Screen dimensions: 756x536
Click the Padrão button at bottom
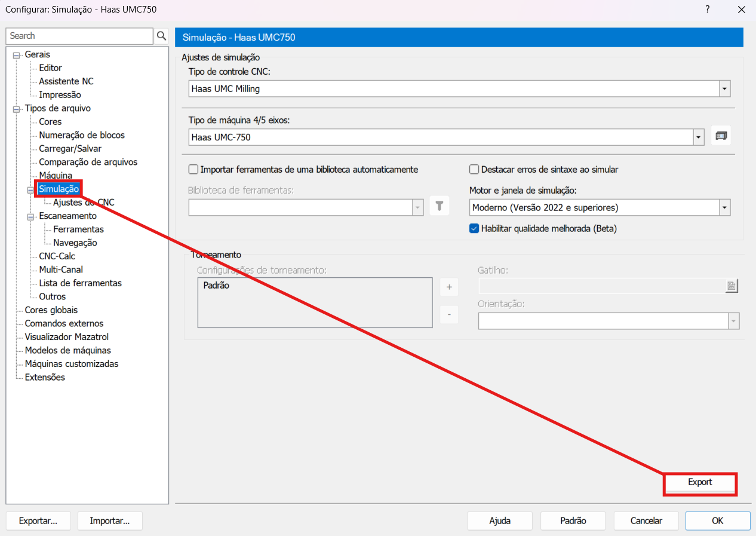[573, 520]
